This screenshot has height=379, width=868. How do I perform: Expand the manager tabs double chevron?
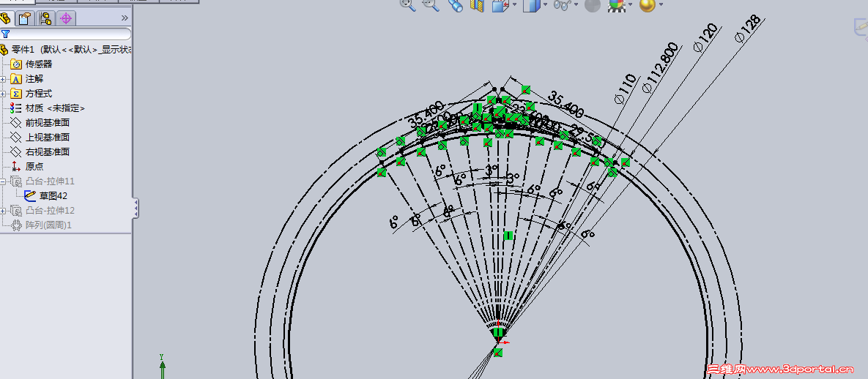125,18
